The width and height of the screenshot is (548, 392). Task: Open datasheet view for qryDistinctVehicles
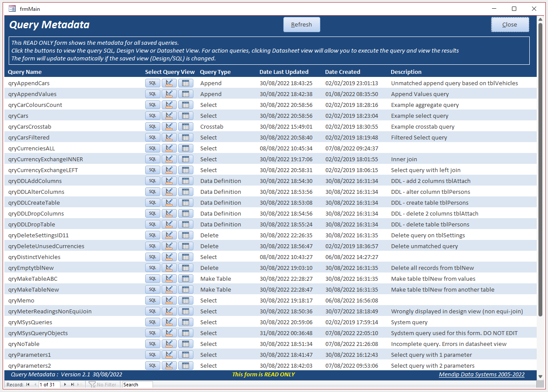click(x=186, y=257)
